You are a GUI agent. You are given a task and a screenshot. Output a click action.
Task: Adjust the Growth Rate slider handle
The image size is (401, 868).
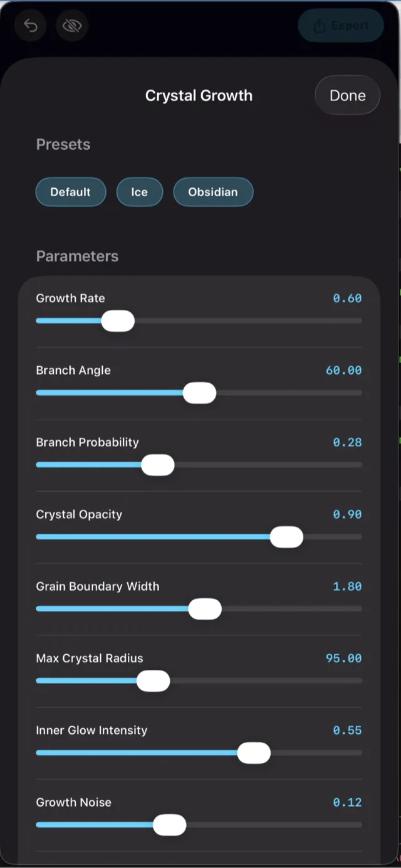118,320
